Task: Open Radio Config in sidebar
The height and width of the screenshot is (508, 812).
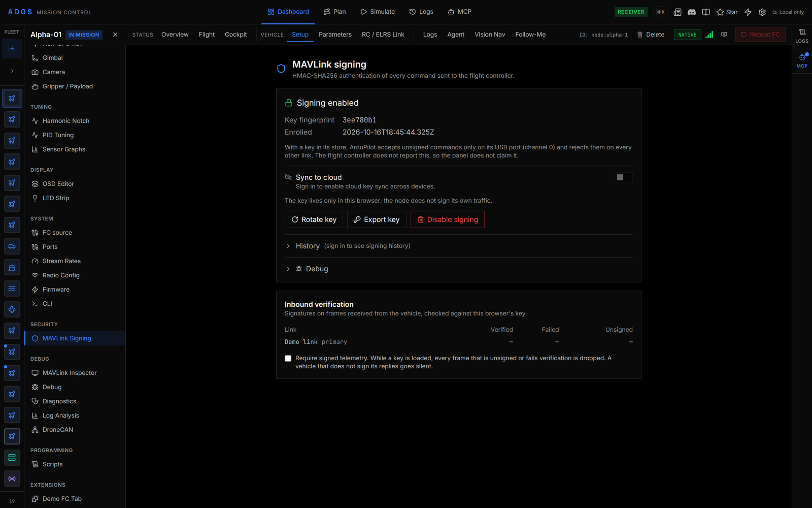Action: point(75,275)
